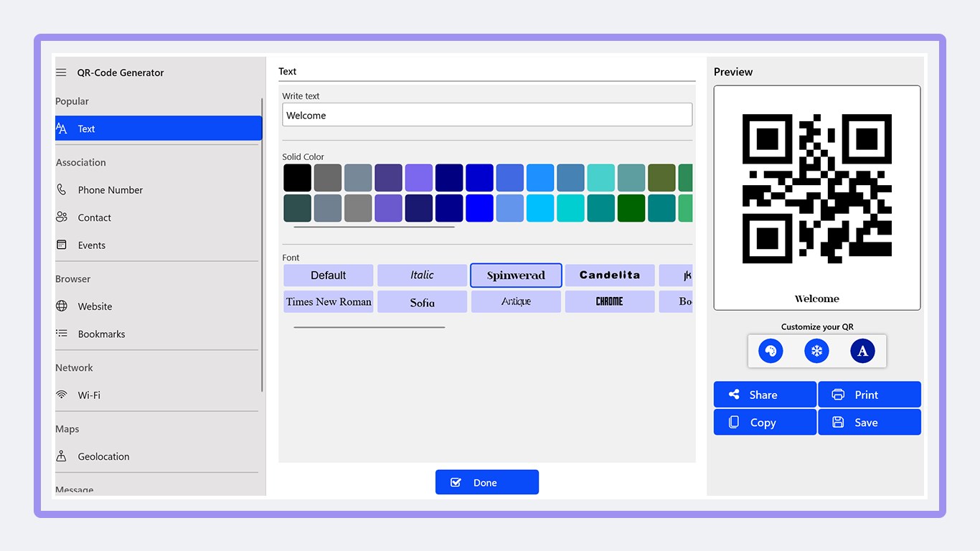Click the Bookmarks list icon
This screenshot has width=980, height=551.
click(62, 334)
